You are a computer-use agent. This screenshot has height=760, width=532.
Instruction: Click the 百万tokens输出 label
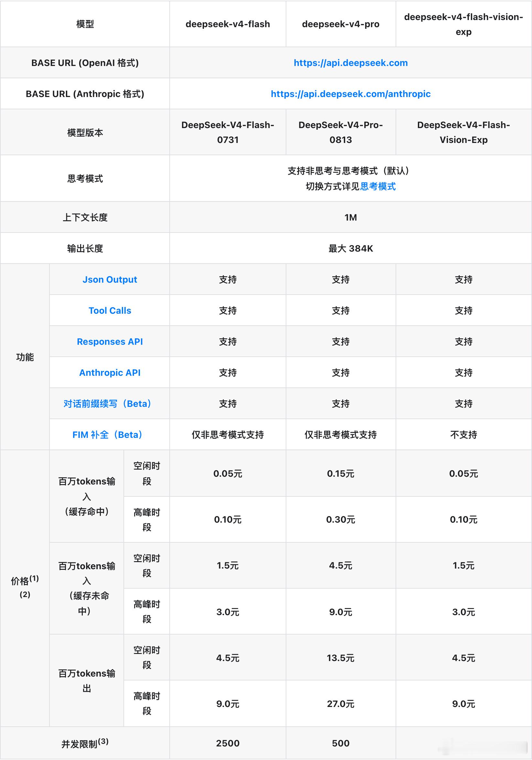[87, 680]
